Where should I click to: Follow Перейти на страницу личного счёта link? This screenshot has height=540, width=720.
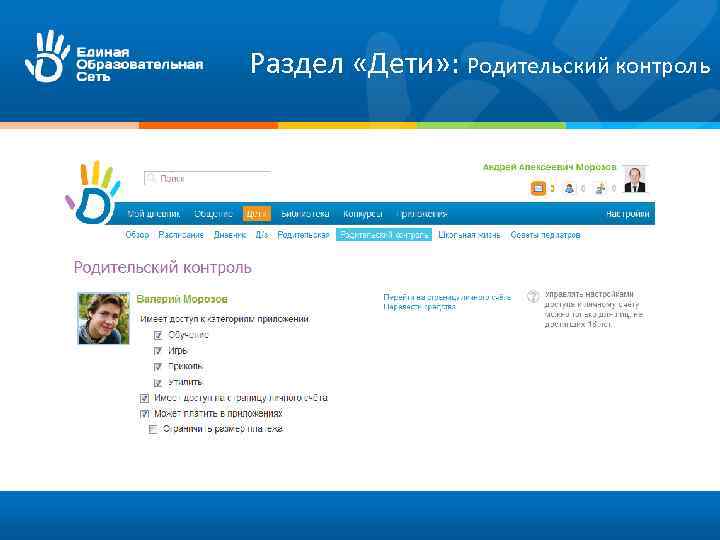tap(447, 297)
